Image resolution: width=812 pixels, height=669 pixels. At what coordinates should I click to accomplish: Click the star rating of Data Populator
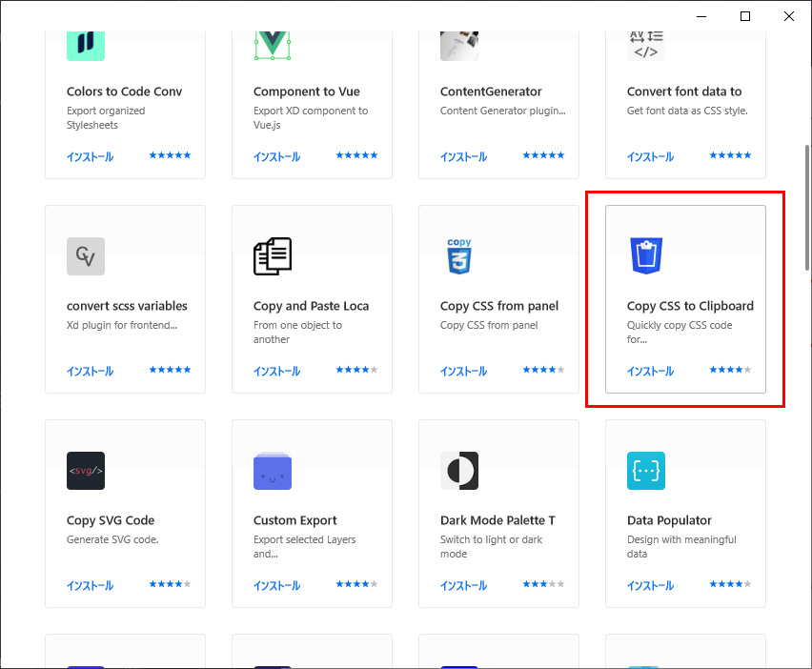pos(730,583)
